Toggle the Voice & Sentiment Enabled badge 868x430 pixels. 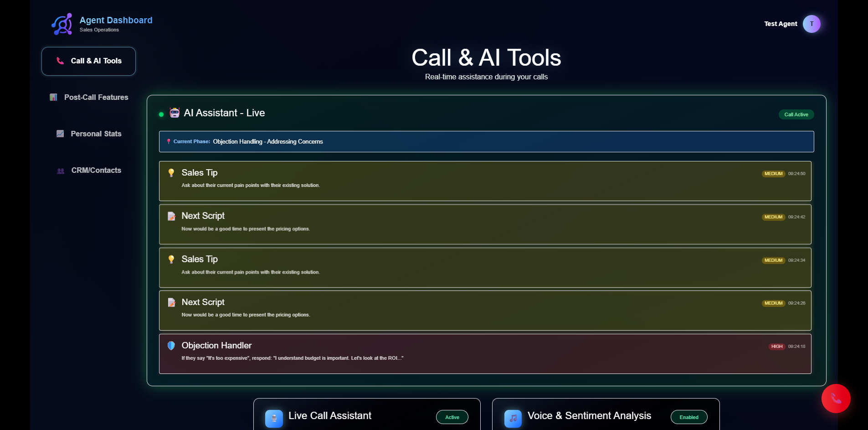(x=688, y=417)
